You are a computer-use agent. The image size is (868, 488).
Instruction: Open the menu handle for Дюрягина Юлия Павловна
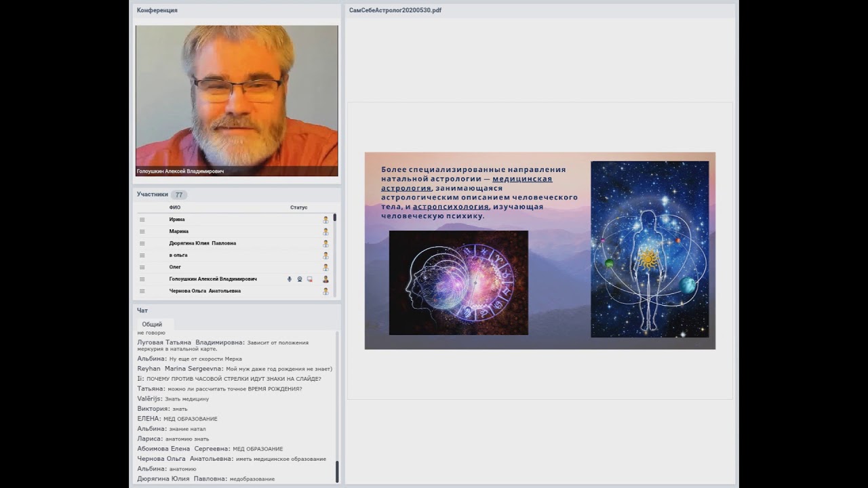click(142, 243)
